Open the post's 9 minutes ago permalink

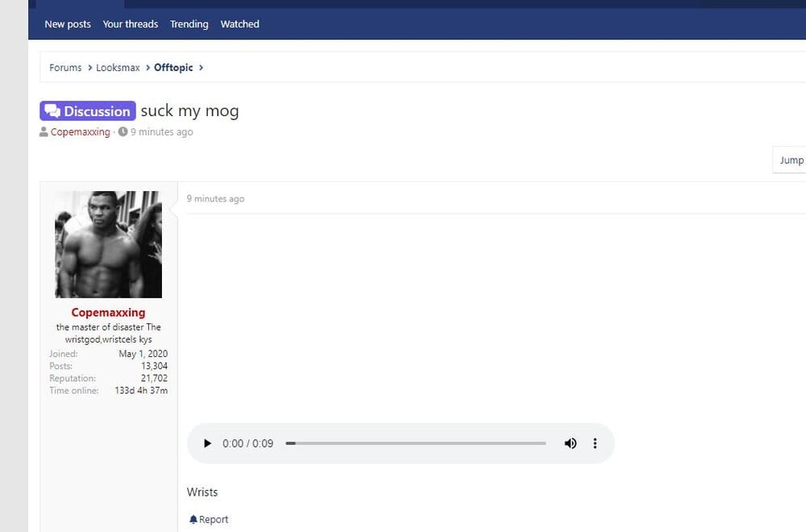coord(215,199)
